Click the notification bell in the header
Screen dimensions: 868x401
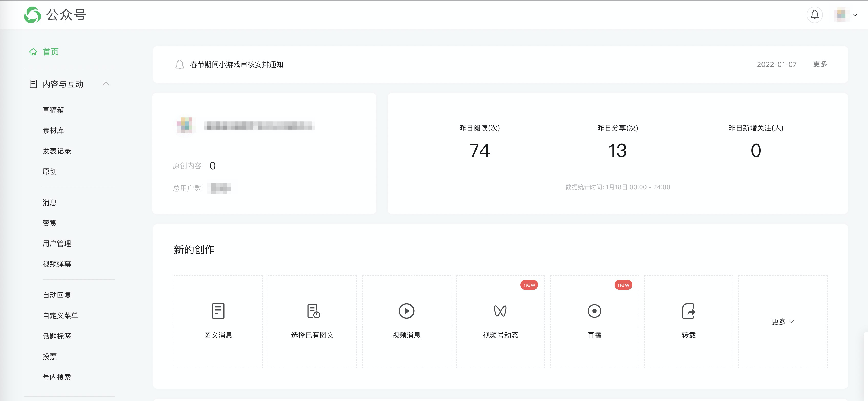point(814,15)
